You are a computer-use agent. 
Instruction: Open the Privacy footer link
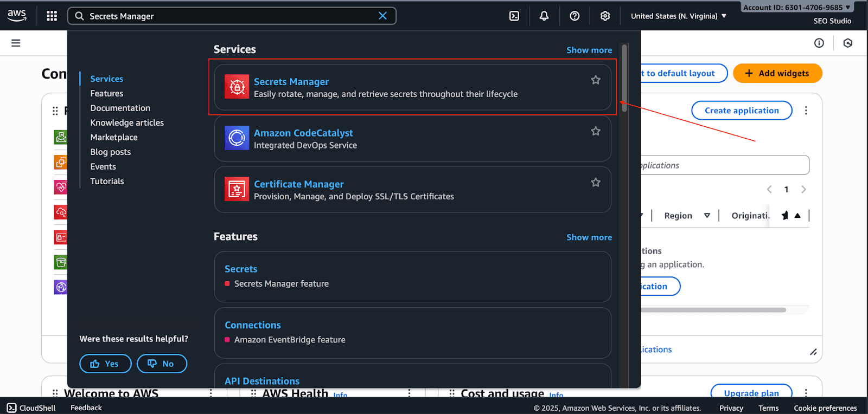point(731,408)
